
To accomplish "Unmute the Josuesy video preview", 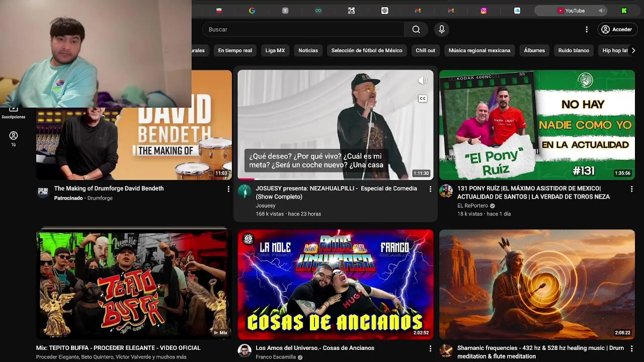I will click(x=423, y=81).
